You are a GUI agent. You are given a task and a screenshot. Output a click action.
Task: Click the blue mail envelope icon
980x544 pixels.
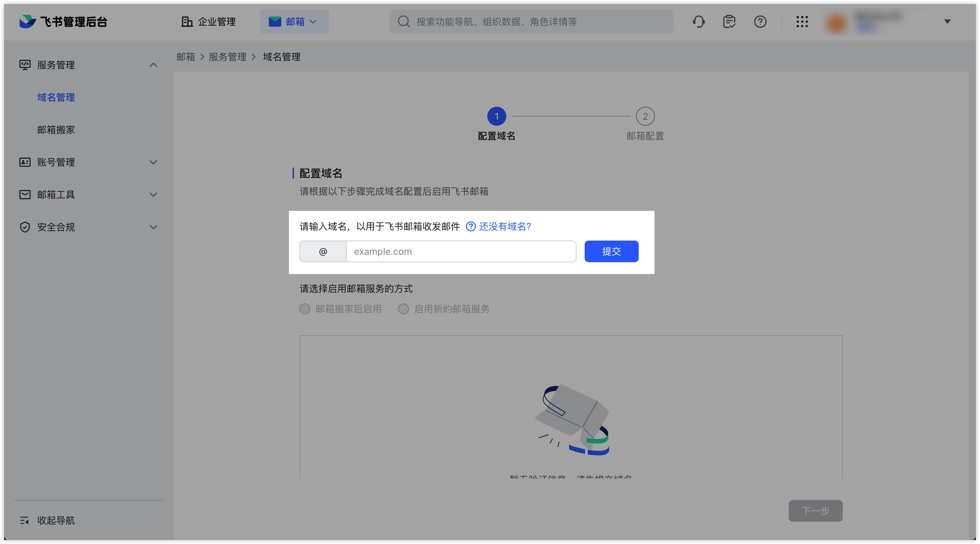tap(275, 22)
